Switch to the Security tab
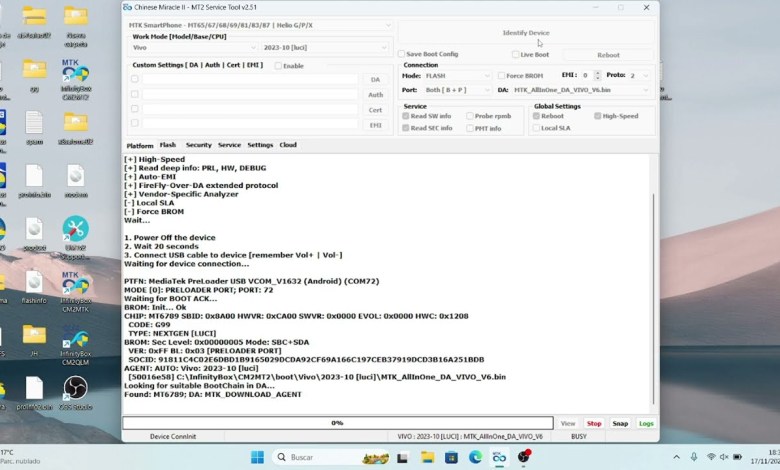The image size is (780, 470). [x=198, y=145]
